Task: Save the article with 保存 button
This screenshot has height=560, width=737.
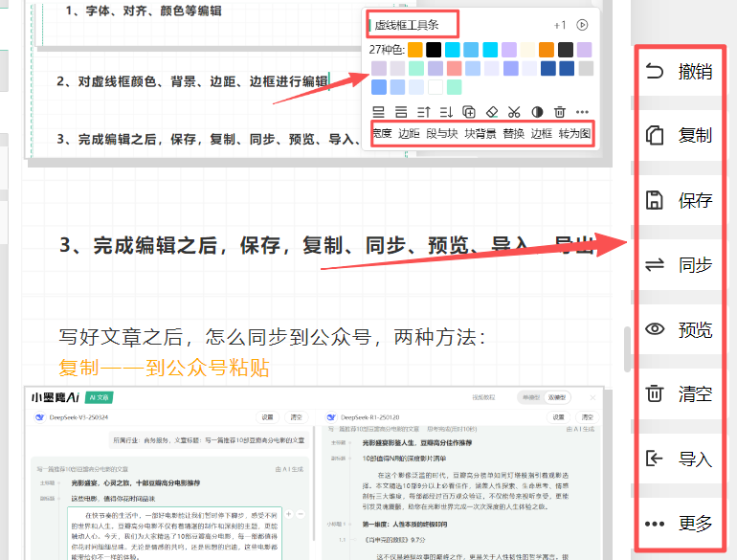Action: (x=680, y=200)
